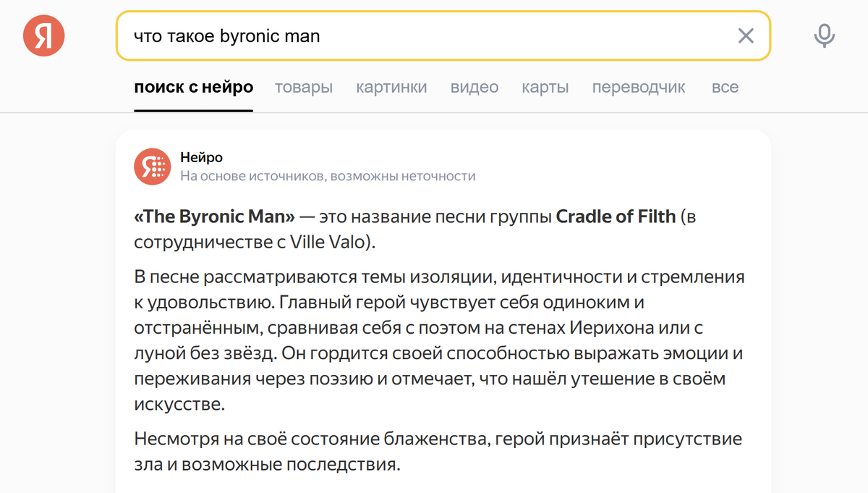This screenshot has width=868, height=493.
Task: Open the "все" tab for more services
Action: pyautogui.click(x=725, y=86)
